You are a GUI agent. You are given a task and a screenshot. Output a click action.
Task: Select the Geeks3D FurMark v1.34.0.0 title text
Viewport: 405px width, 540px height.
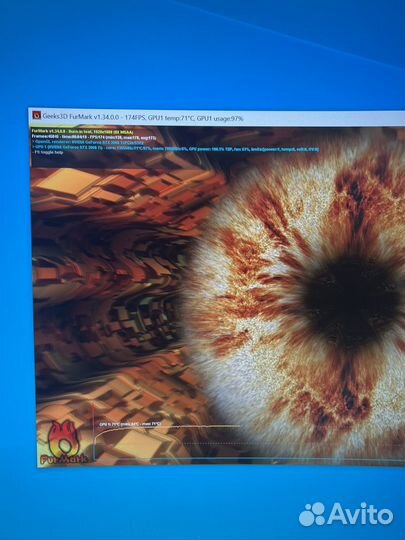(81, 117)
